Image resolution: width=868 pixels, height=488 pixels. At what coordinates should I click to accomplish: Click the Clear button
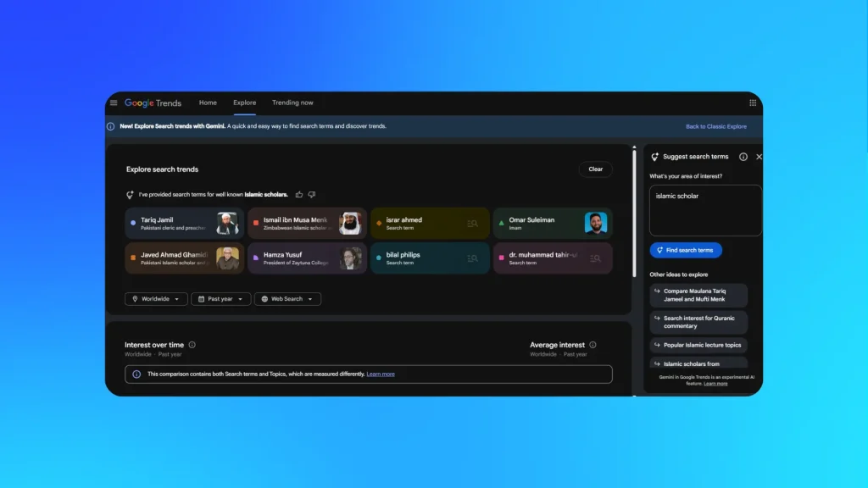595,169
